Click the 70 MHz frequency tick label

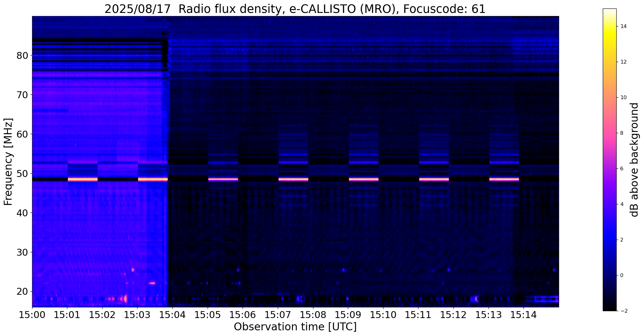(x=22, y=95)
